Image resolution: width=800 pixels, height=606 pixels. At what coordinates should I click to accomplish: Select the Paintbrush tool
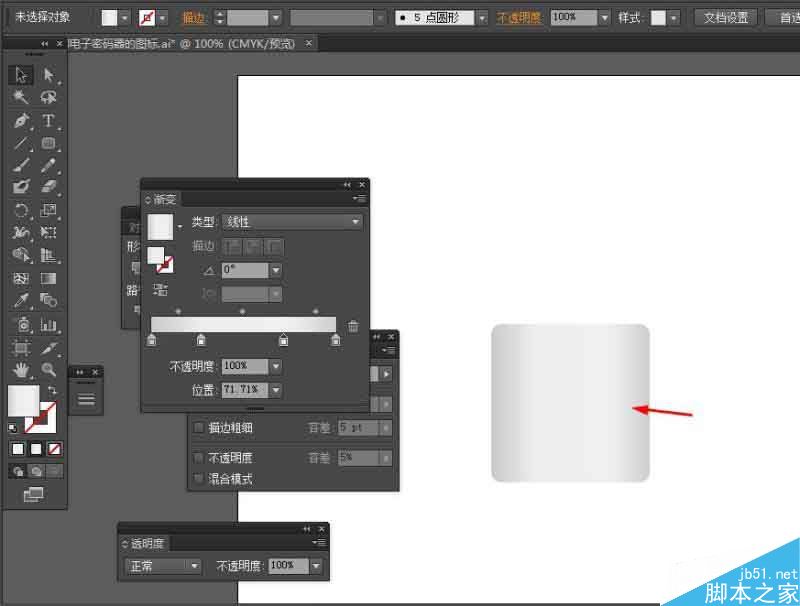[21, 165]
